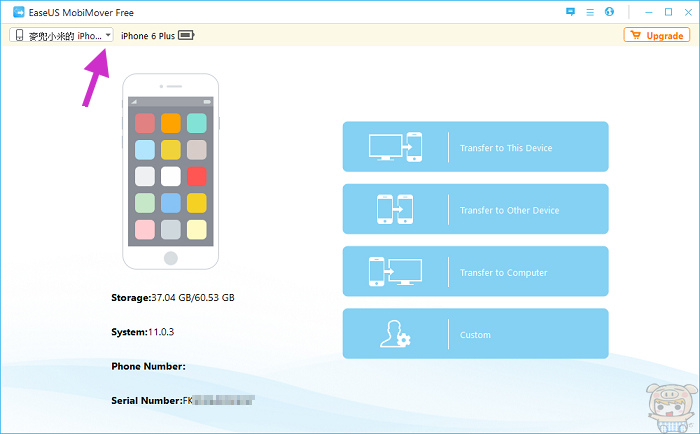
Task: Click the EaseUS MobiMover app logo
Action: click(x=18, y=12)
